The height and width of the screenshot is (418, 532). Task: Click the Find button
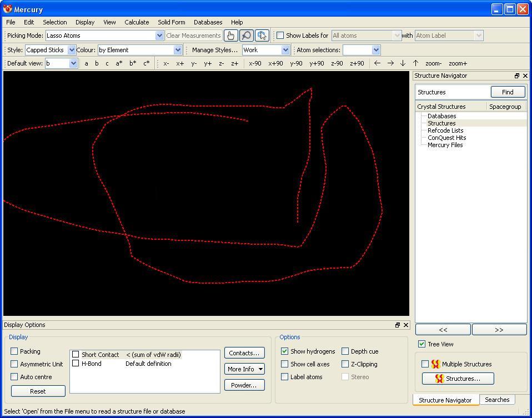pos(508,92)
